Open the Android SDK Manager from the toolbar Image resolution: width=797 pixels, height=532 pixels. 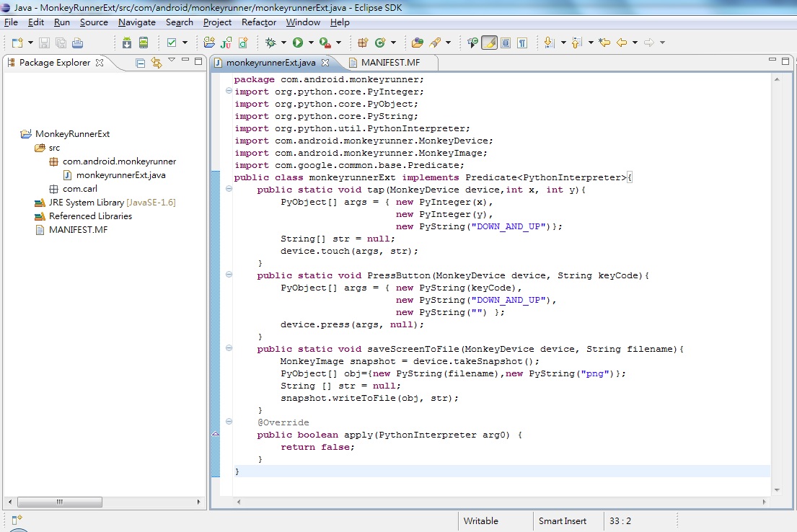coord(126,42)
